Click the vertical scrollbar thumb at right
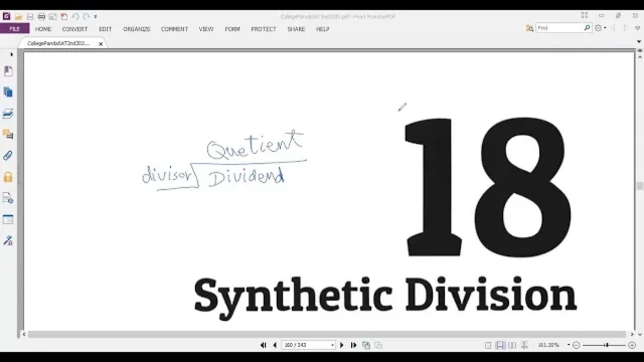The width and height of the screenshot is (644, 362). (640, 186)
